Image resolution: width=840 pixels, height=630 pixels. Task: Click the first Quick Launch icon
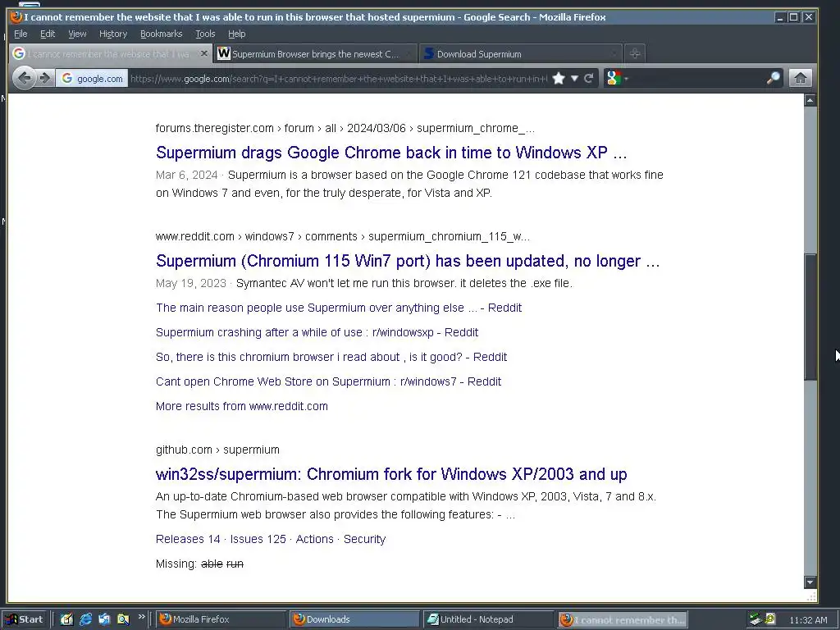(x=66, y=619)
